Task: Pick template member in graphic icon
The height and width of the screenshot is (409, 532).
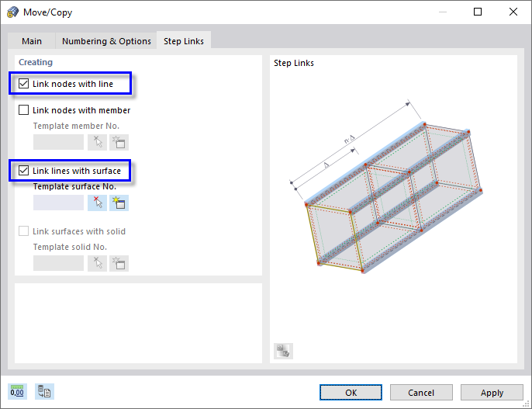Action: [98, 142]
